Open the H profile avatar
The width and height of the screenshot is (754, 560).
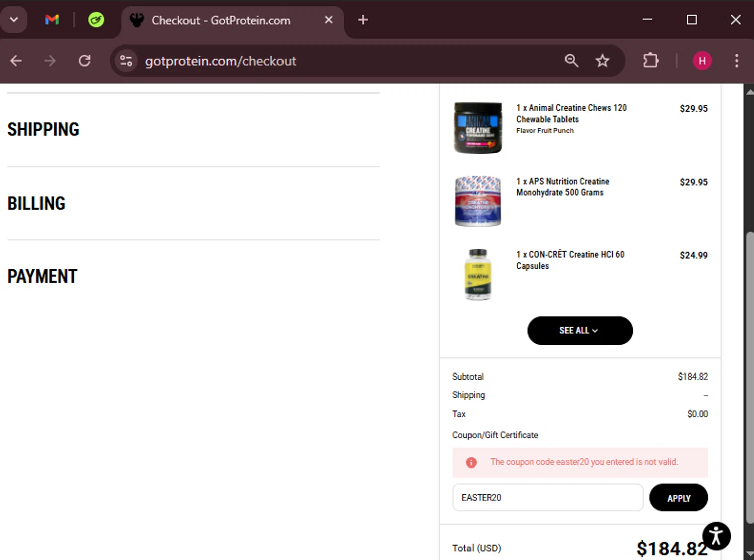702,61
